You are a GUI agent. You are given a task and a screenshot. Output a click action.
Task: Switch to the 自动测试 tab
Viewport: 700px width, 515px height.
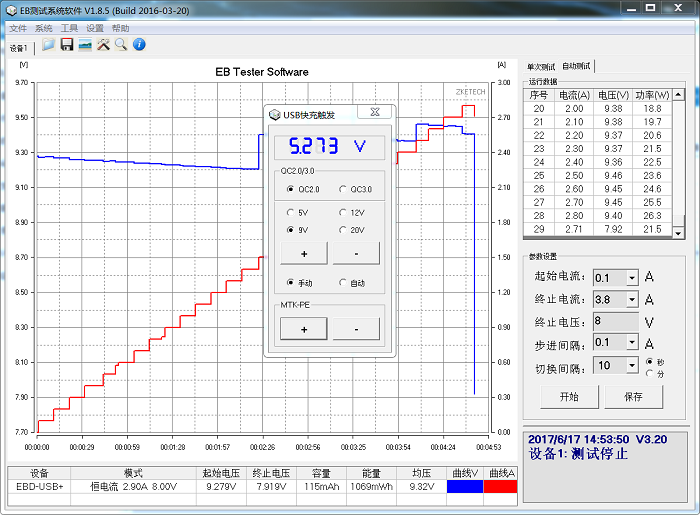pos(576,66)
